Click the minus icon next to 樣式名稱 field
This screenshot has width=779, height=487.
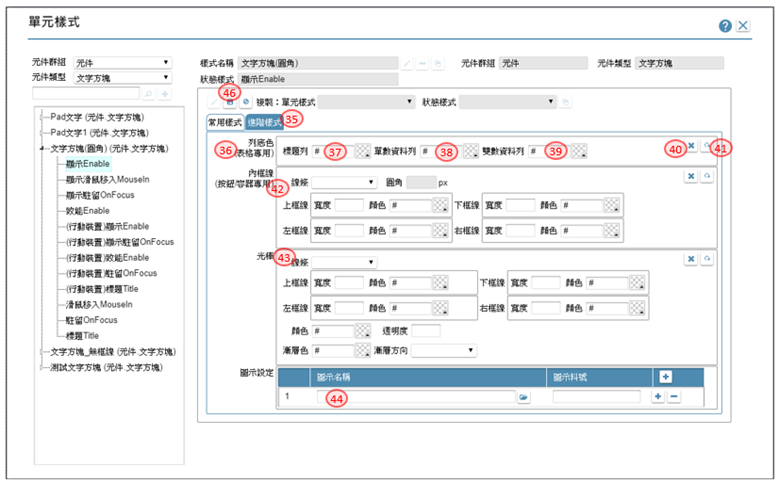422,64
